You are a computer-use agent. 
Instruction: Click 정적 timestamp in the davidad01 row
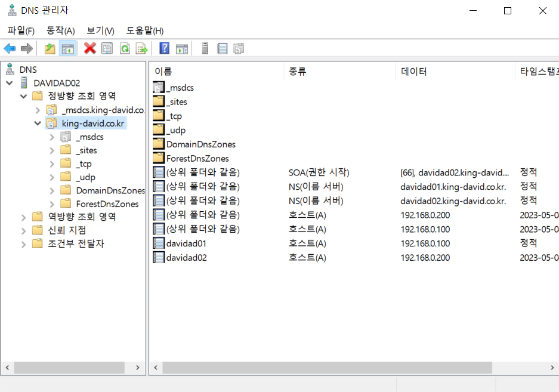coord(529,243)
